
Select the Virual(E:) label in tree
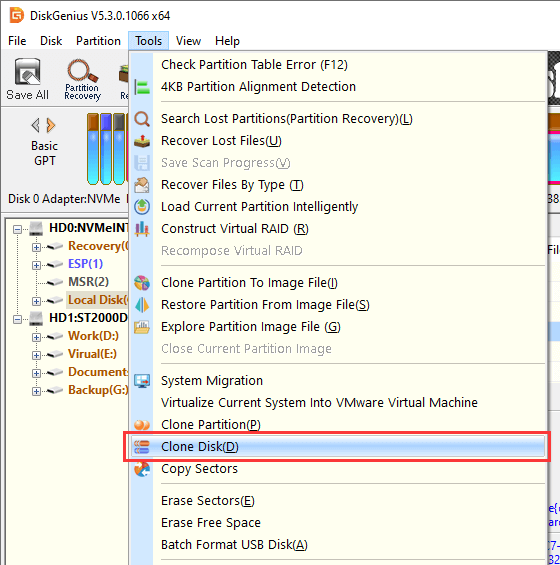pyautogui.click(x=92, y=354)
